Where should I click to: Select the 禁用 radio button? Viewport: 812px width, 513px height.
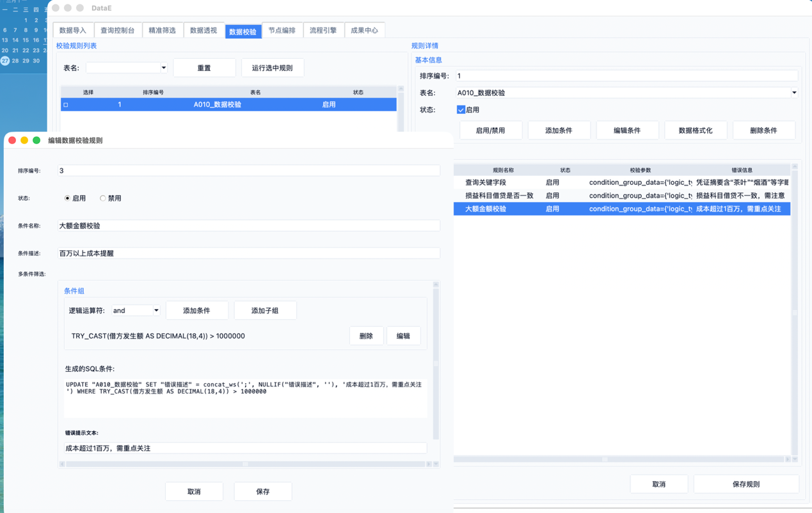102,198
